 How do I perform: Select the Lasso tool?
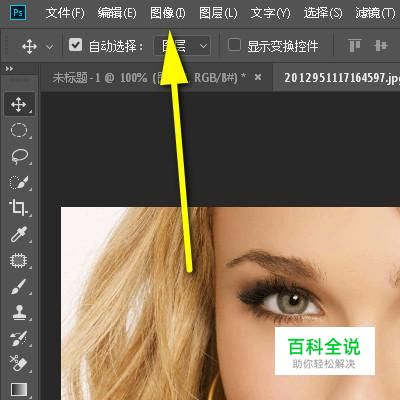19,156
